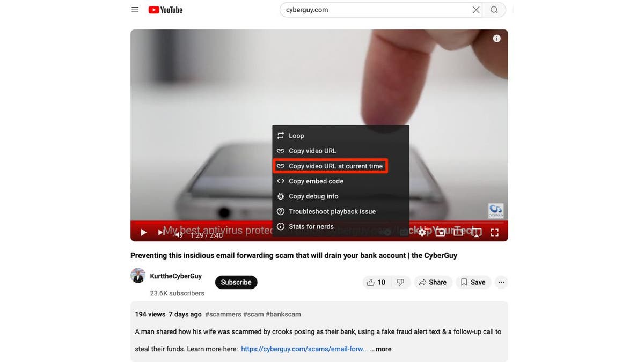This screenshot has width=644, height=362.
Task: Clear the search field with the X
Action: pos(475,9)
